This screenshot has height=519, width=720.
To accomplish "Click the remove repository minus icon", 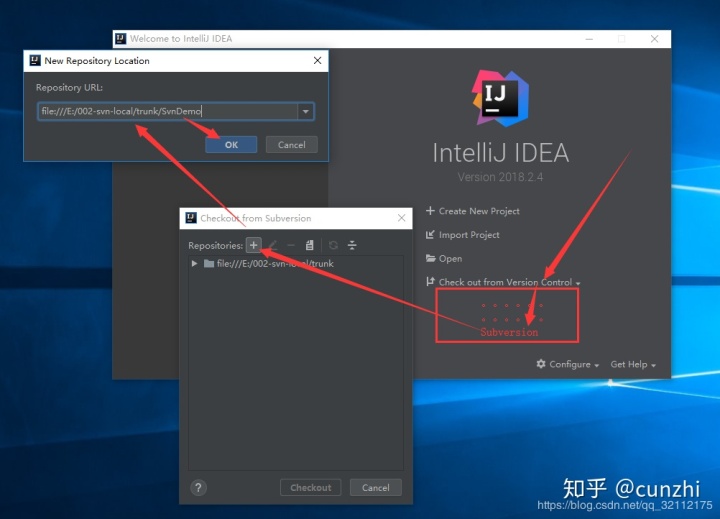I will [x=291, y=245].
